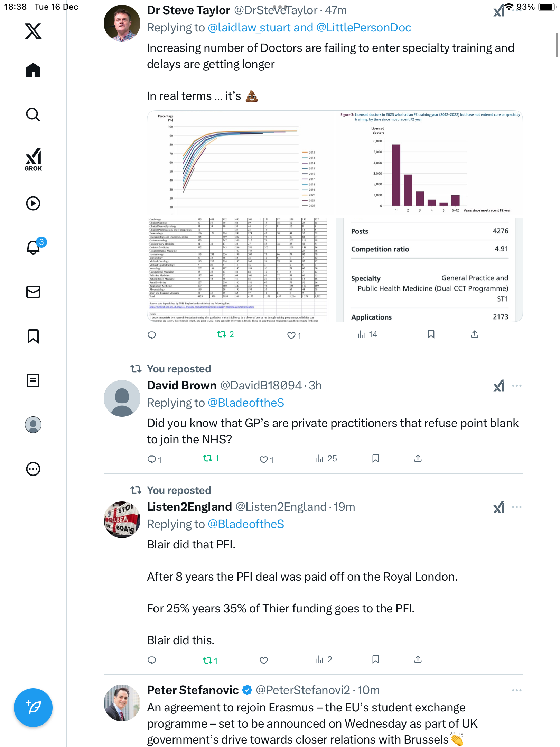Open Grok from the sidebar

coord(33,159)
